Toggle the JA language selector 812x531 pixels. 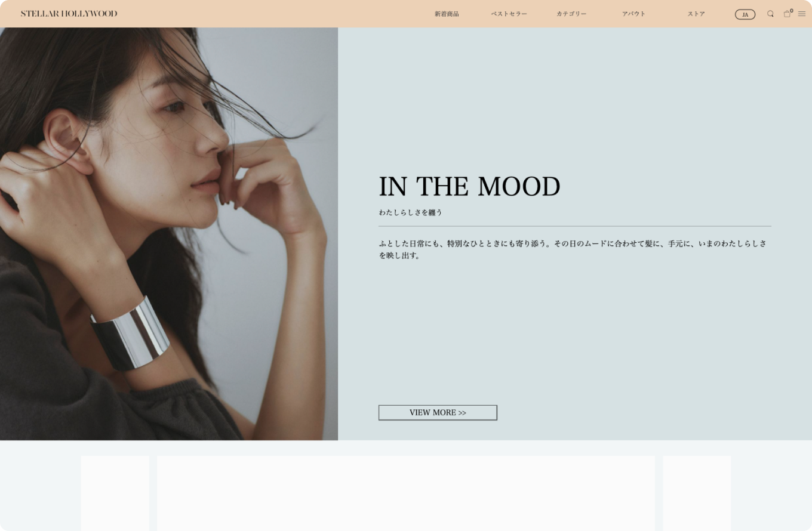pos(745,14)
